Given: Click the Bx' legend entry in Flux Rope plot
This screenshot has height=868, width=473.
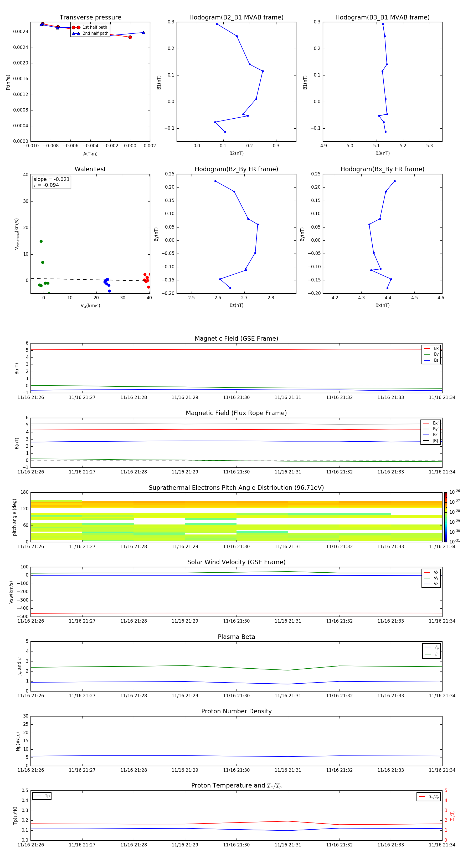Looking at the screenshot, I should (x=431, y=423).
